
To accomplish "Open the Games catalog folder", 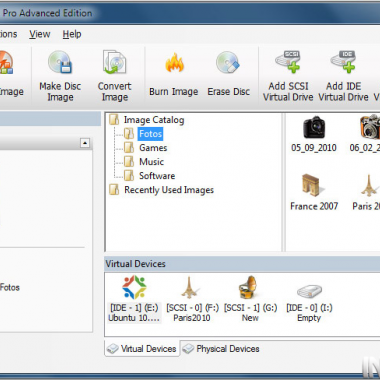I will pos(153,148).
